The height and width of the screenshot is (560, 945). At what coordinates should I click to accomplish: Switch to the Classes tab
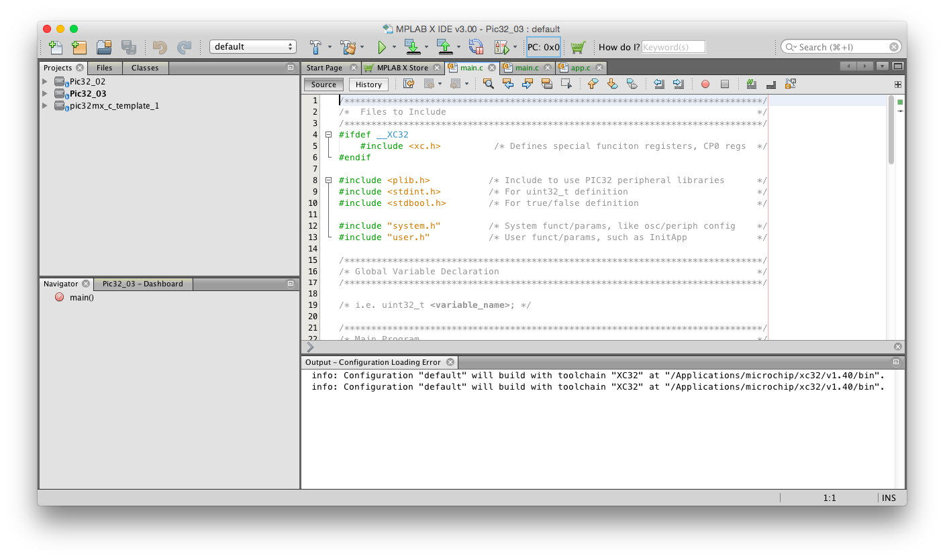[x=145, y=68]
